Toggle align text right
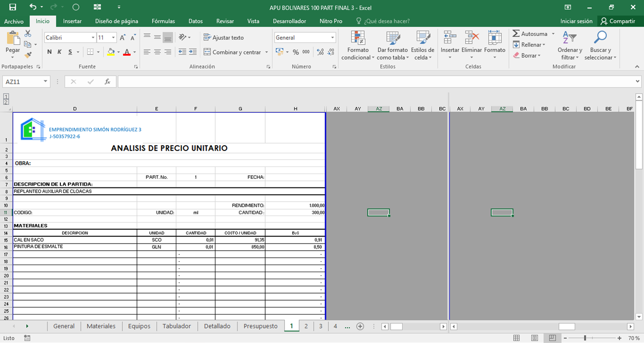 168,52
